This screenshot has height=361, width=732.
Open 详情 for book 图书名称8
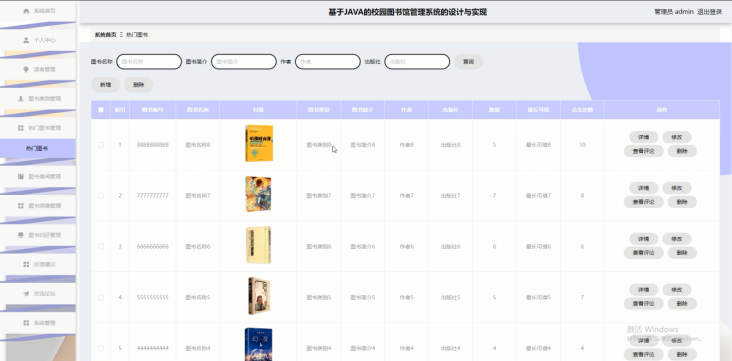pyautogui.click(x=644, y=137)
